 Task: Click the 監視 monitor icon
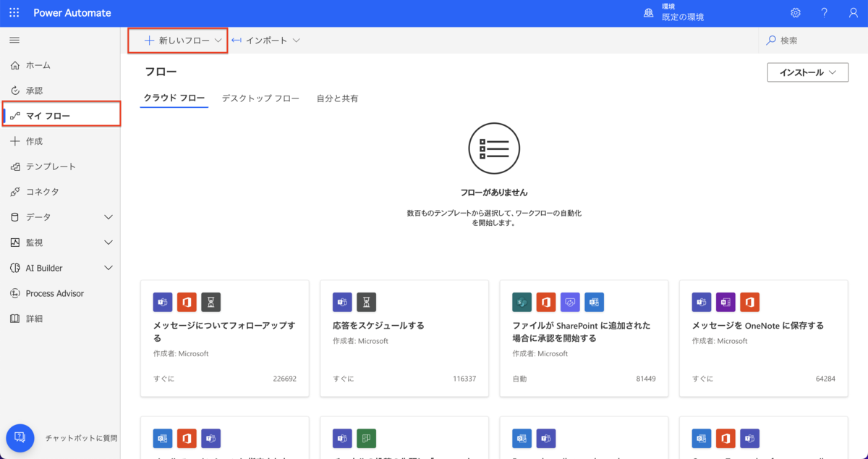(x=15, y=243)
